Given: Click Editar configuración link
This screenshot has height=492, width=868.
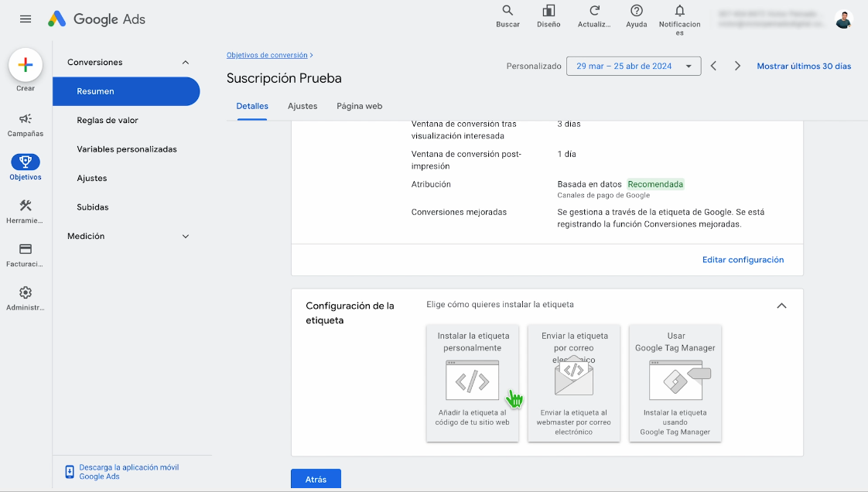Looking at the screenshot, I should click(x=743, y=260).
